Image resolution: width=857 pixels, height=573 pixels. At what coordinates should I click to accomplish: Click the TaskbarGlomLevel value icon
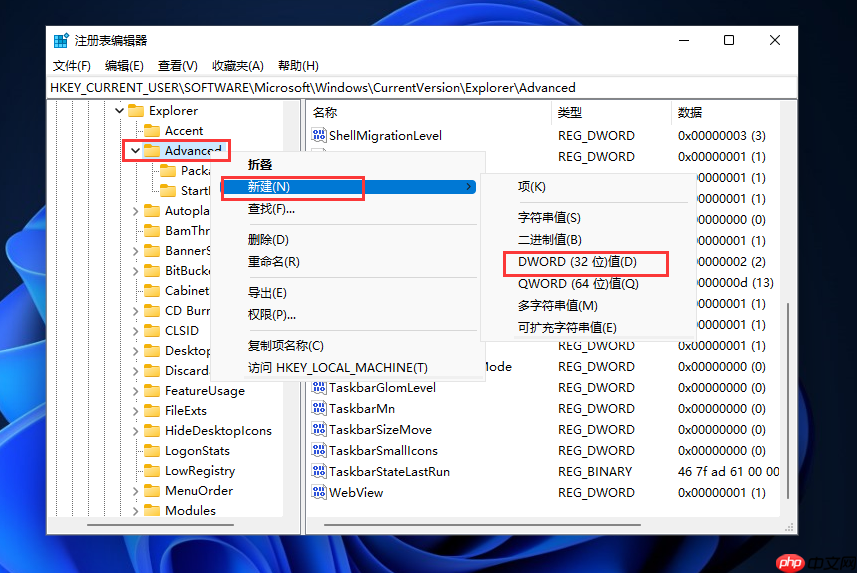tap(319, 388)
